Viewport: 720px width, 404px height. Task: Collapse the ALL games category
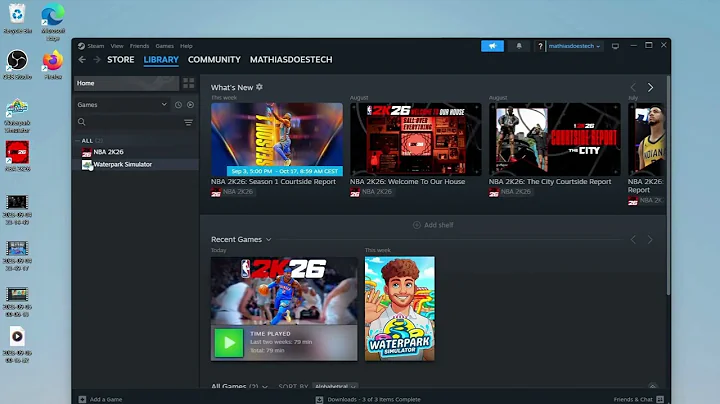[77, 140]
